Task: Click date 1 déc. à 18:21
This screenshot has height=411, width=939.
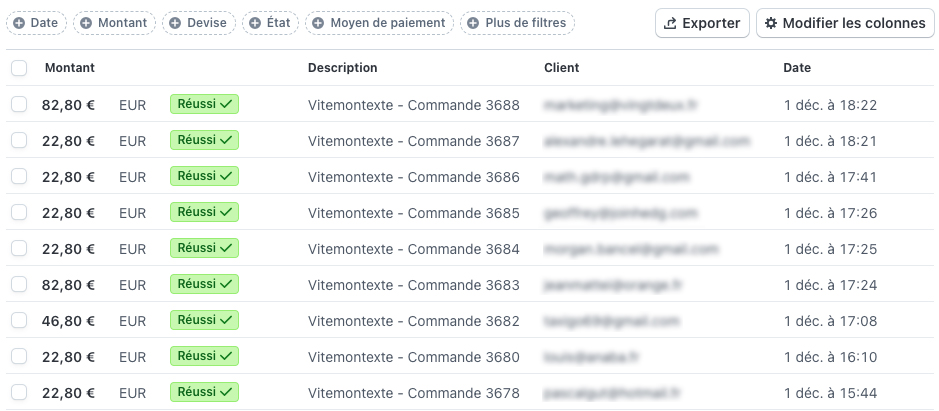Action: [x=830, y=141]
